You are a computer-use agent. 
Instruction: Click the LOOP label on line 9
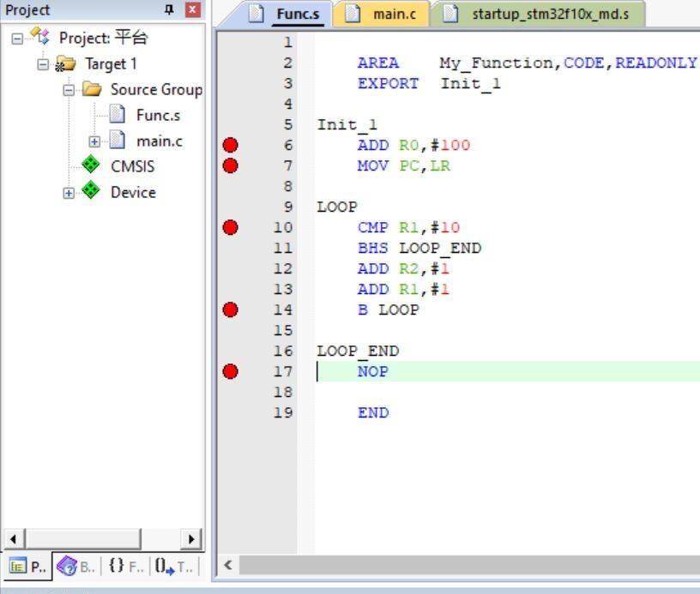coord(337,207)
